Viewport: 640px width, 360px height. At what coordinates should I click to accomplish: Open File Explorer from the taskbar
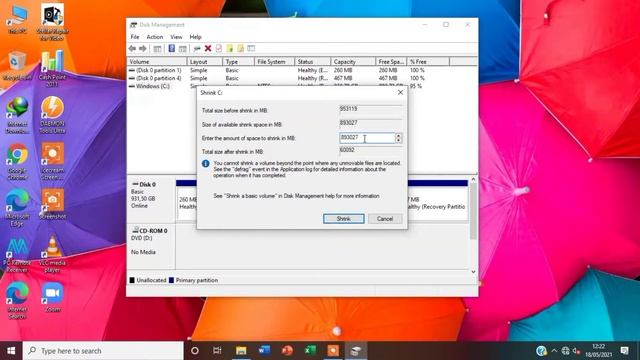(x=241, y=351)
